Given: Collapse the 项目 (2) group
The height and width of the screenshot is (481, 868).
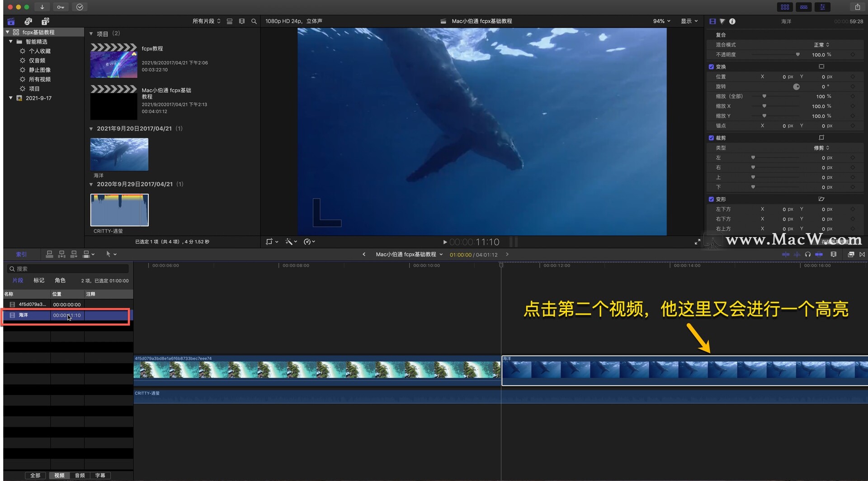Looking at the screenshot, I should pyautogui.click(x=91, y=34).
